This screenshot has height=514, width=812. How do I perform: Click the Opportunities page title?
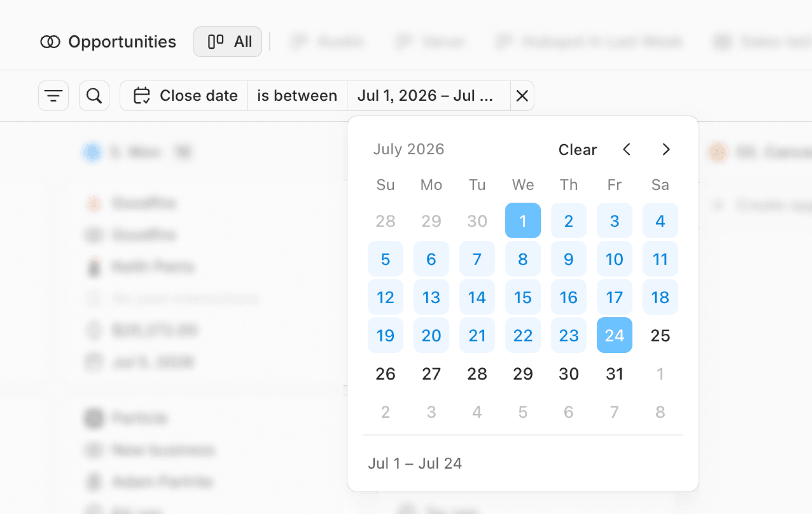click(x=122, y=42)
